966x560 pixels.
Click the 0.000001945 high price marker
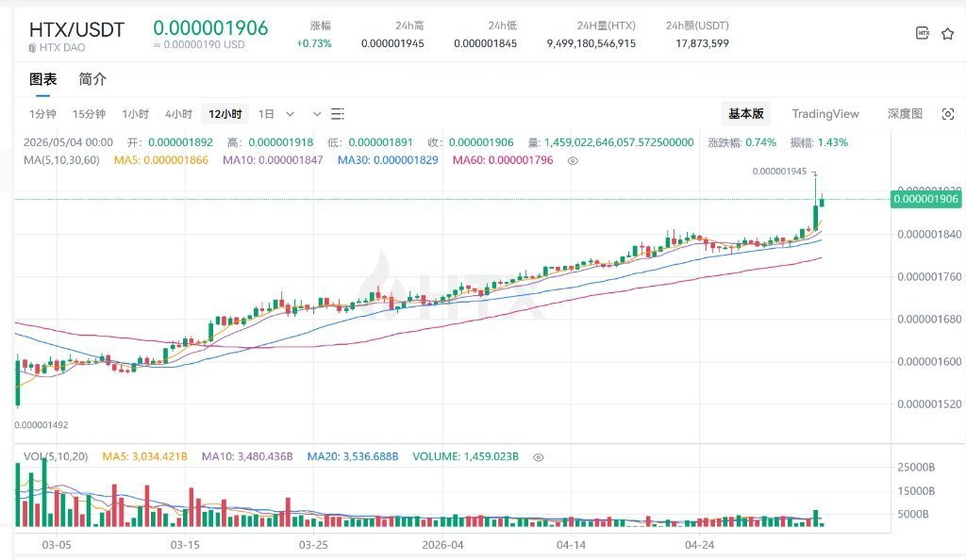point(779,171)
